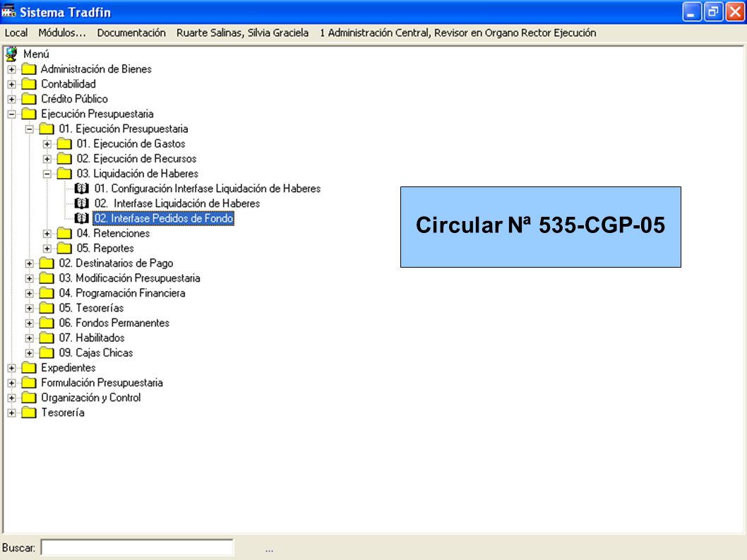Click the Sistema Tradfin title bar icon

(x=8, y=11)
